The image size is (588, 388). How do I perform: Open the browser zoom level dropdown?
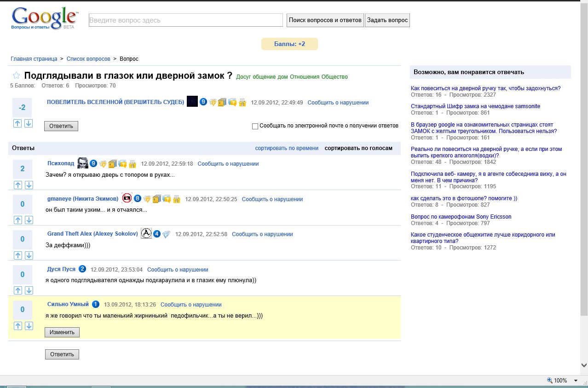[x=576, y=381]
